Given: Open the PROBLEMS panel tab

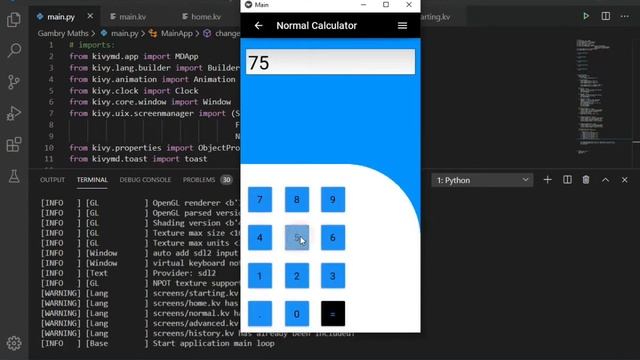Looking at the screenshot, I should coord(199,180).
